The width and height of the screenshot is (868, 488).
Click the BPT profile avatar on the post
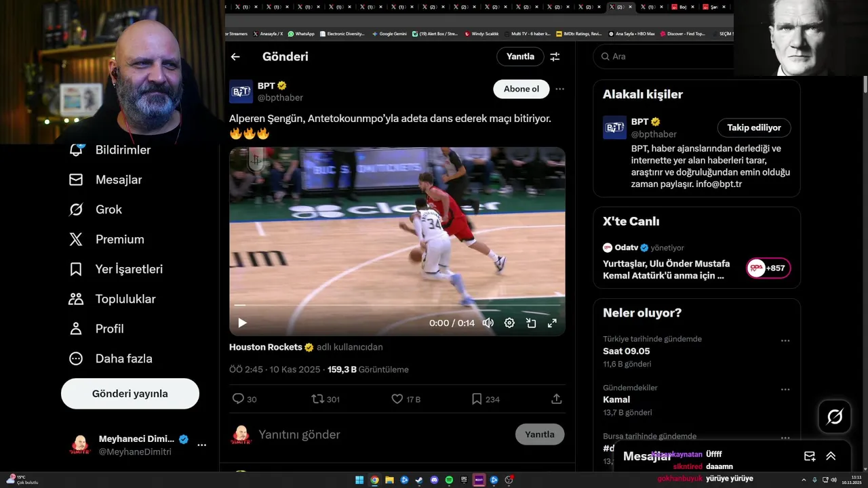click(x=241, y=91)
